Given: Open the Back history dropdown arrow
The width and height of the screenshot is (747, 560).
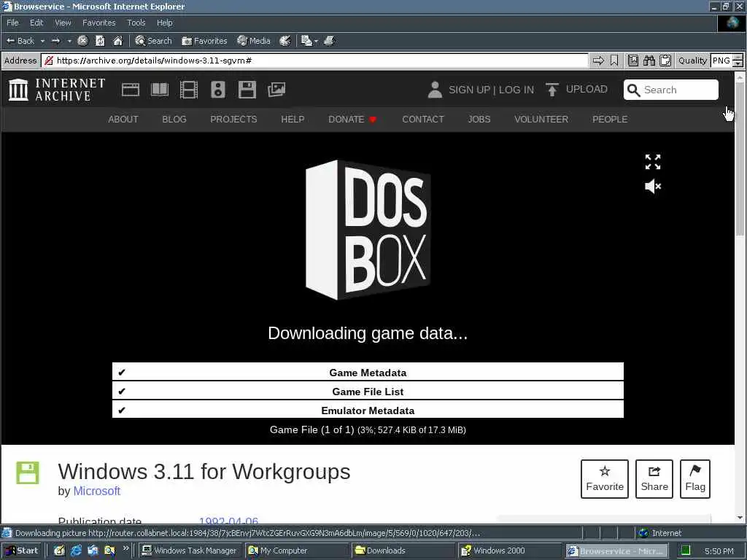Looking at the screenshot, I should pyautogui.click(x=42, y=41).
